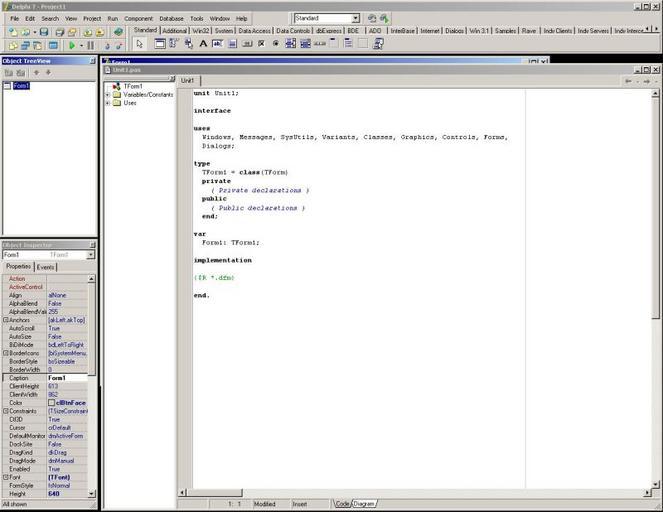The image size is (663, 512).
Task: Select the CheckBox component icon
Action: (261, 44)
